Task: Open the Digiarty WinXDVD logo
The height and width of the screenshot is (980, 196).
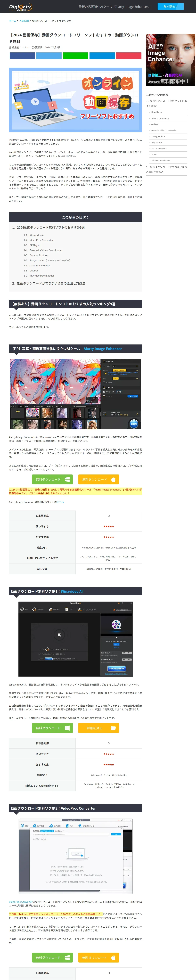Action: (21, 7)
